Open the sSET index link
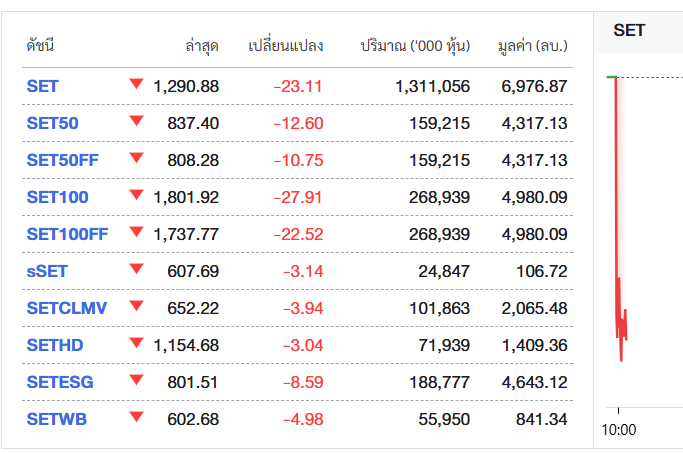683x454 pixels. 46,272
